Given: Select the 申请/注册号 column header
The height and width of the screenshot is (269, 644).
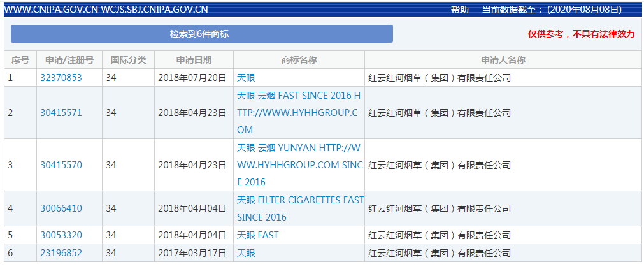Looking at the screenshot, I should pyautogui.click(x=69, y=60).
